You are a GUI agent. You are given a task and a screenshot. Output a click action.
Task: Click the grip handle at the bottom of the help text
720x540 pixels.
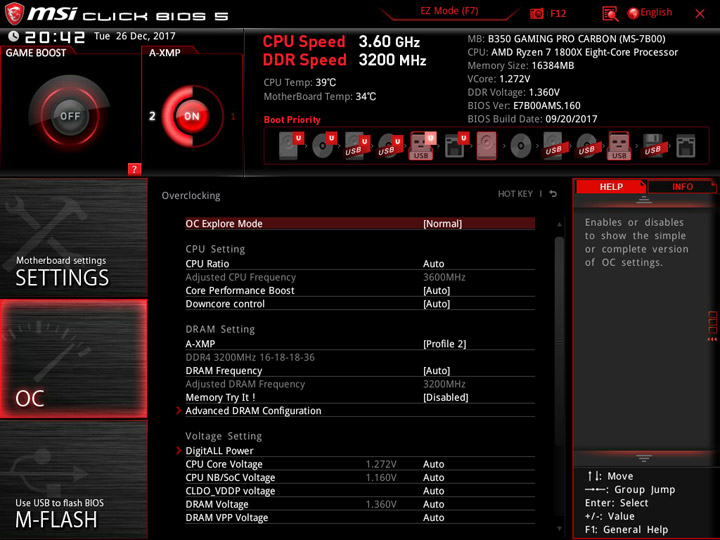pyautogui.click(x=644, y=458)
